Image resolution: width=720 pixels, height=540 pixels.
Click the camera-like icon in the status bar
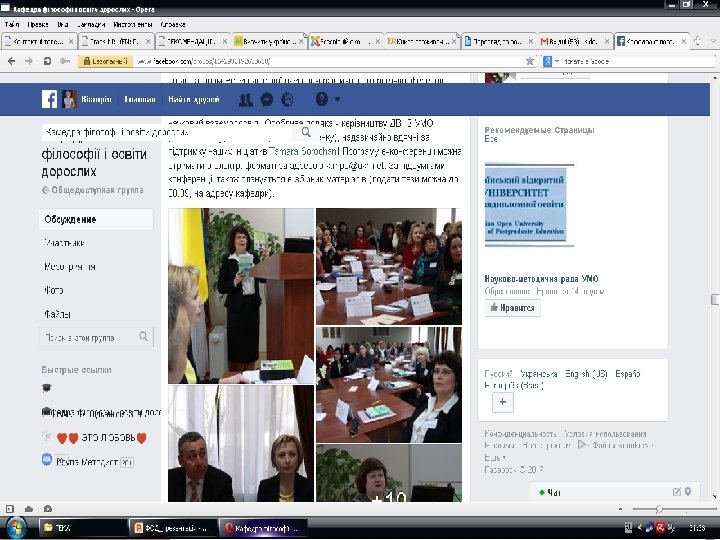tap(48, 509)
